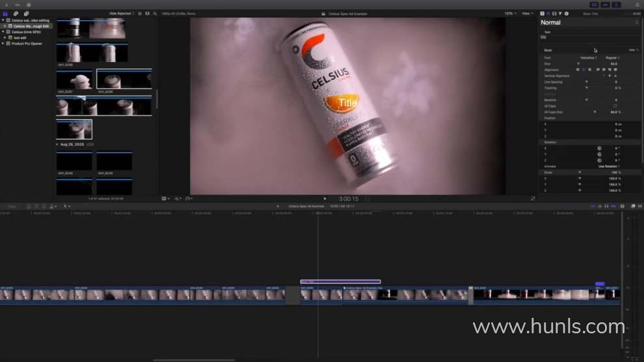Image resolution: width=644 pixels, height=362 pixels.
Task: Collapse the Celsius wal...ideo editing library
Action: pos(3,20)
